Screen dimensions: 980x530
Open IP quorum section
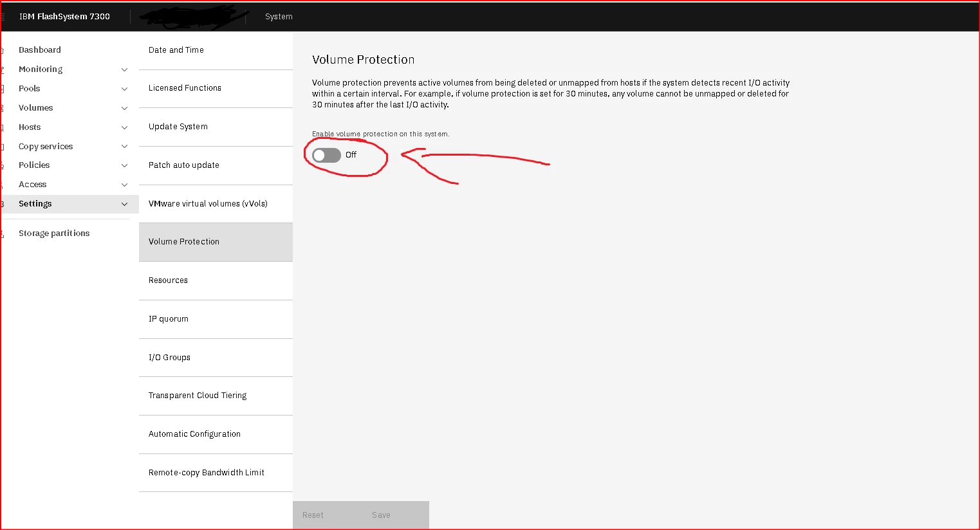click(216, 319)
